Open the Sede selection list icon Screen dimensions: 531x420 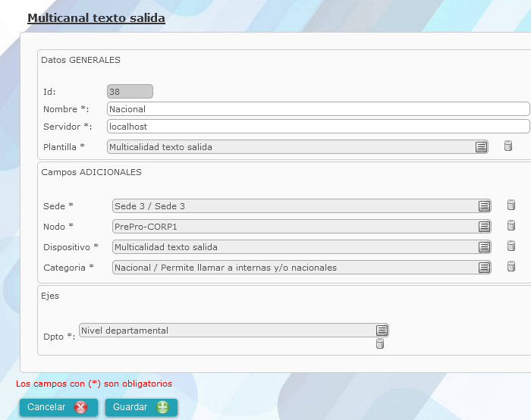click(484, 205)
